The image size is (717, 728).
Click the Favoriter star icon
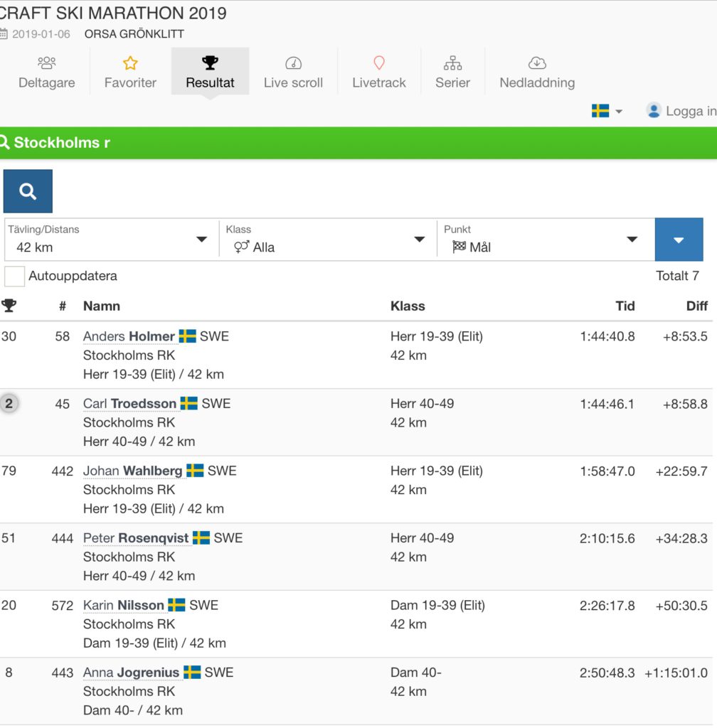tap(130, 63)
